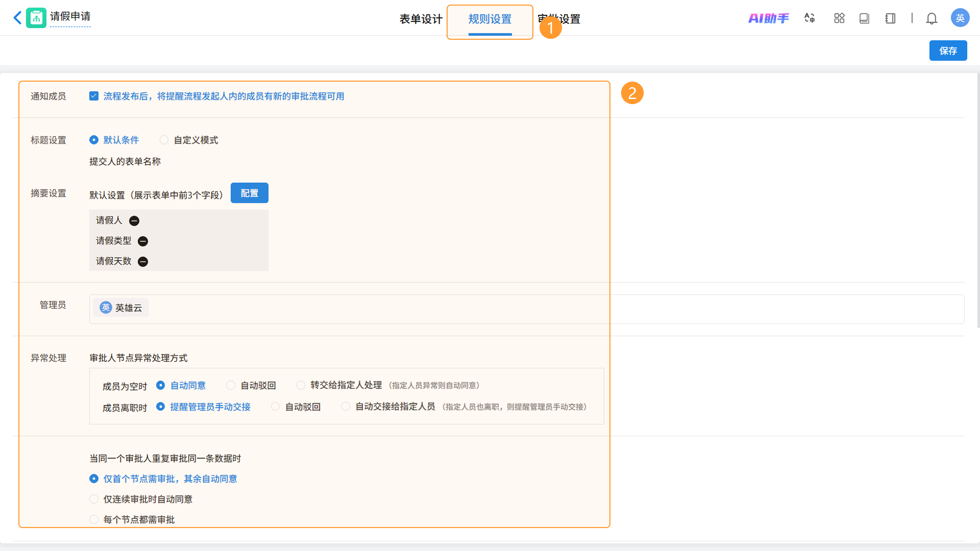This screenshot has width=980, height=551.
Task: Click the 请假申请 form title
Action: pos(70,16)
